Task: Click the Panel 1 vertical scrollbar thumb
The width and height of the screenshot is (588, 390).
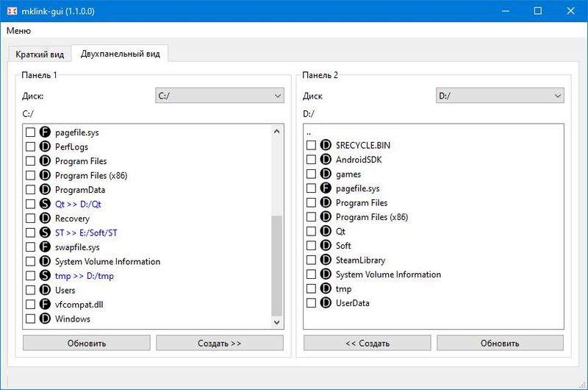Action: click(x=276, y=265)
